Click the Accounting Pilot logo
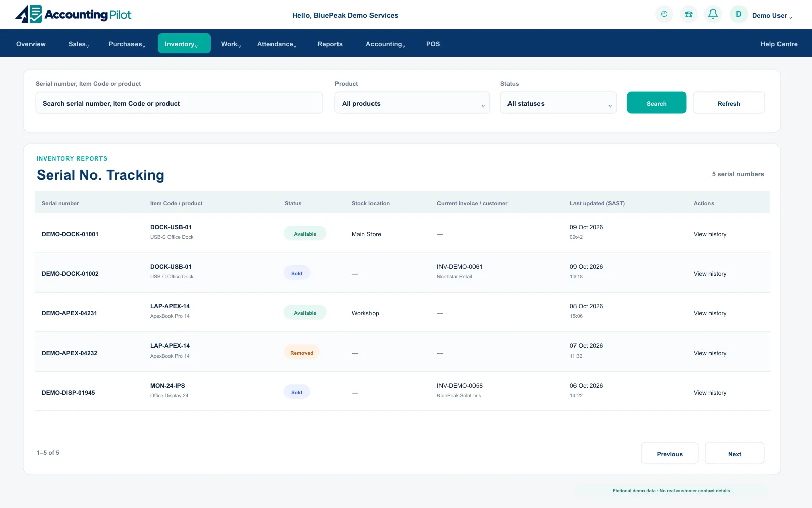 click(74, 14)
